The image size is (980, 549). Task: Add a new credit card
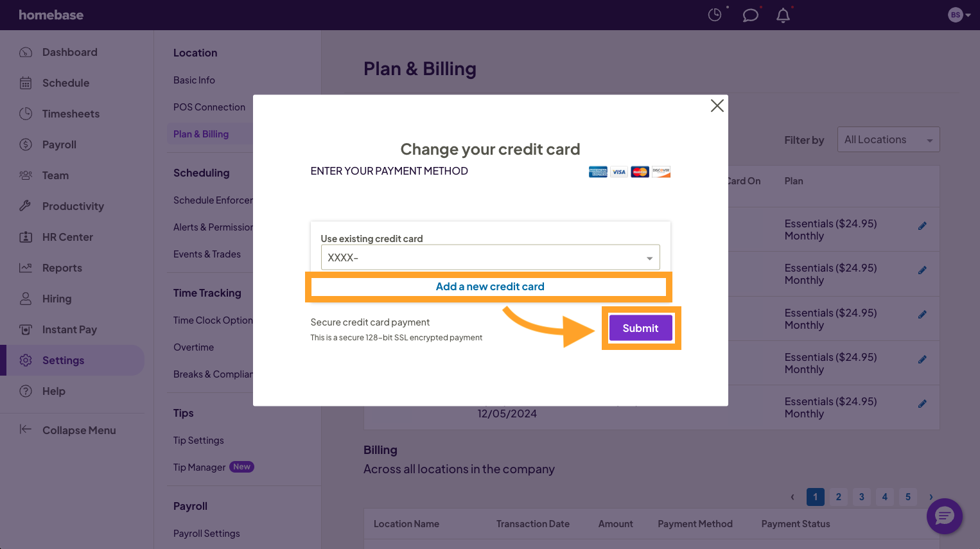click(x=489, y=286)
